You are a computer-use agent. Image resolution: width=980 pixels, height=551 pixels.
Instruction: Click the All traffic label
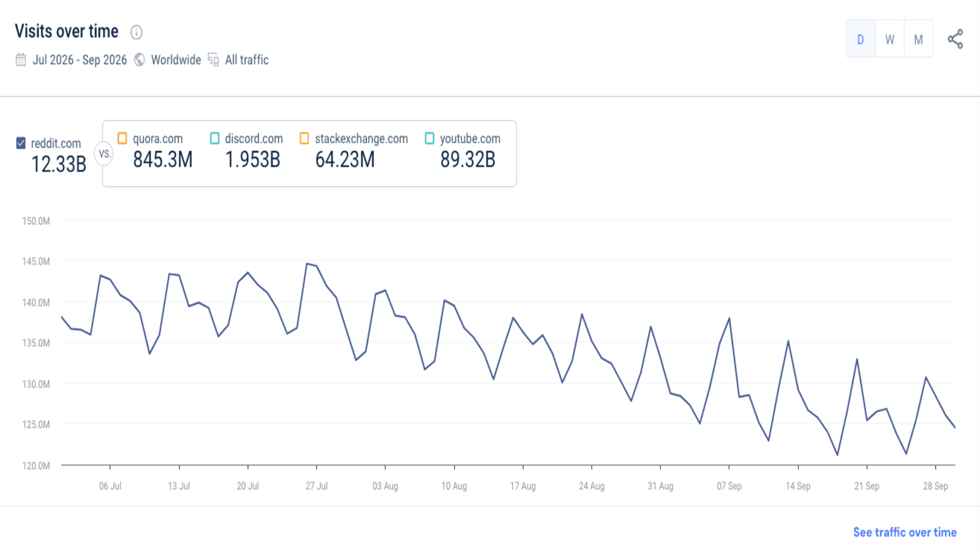tap(247, 60)
